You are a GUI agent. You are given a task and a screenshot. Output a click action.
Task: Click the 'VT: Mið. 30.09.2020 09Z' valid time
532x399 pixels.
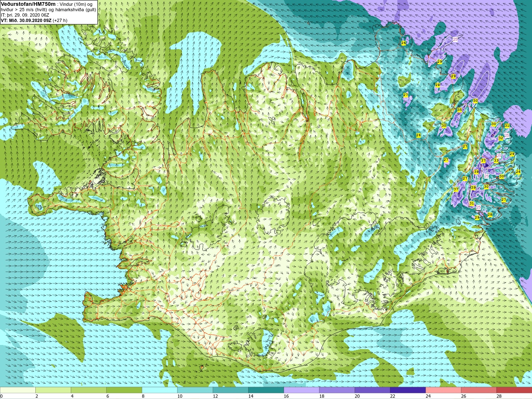click(26, 20)
